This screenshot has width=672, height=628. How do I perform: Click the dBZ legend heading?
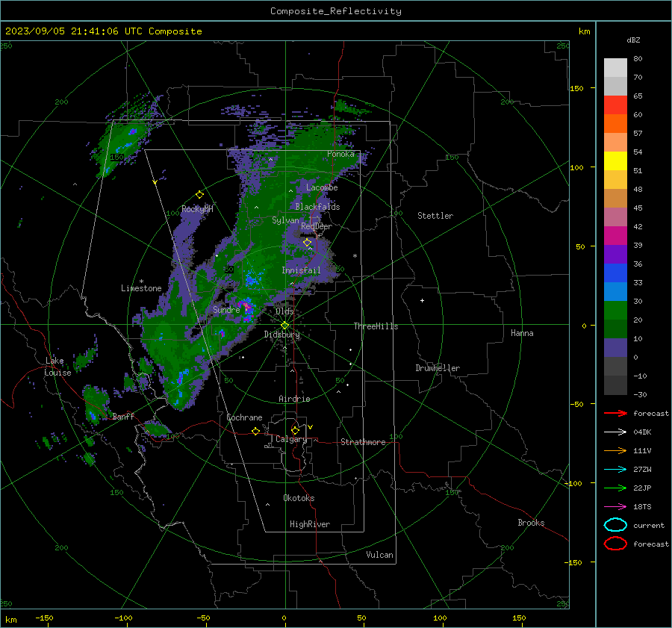tap(633, 40)
